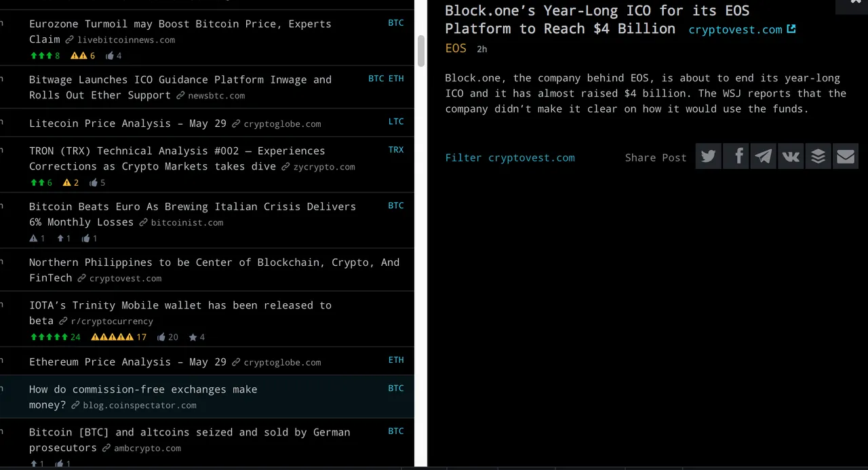Viewport: 868px width, 470px height.
Task: Visit bitcoinist.com source link
Action: [187, 222]
